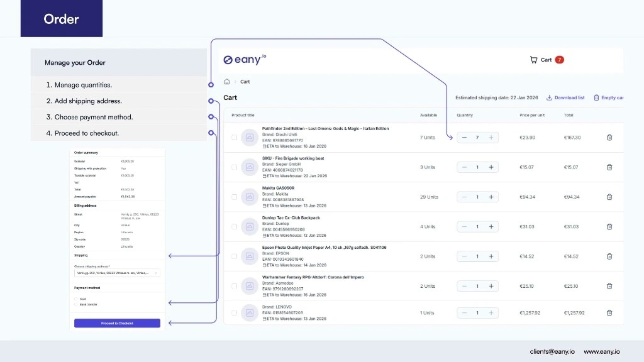Click plus on LENOVO item quantity
The image size is (644, 362).
pyautogui.click(x=491, y=313)
